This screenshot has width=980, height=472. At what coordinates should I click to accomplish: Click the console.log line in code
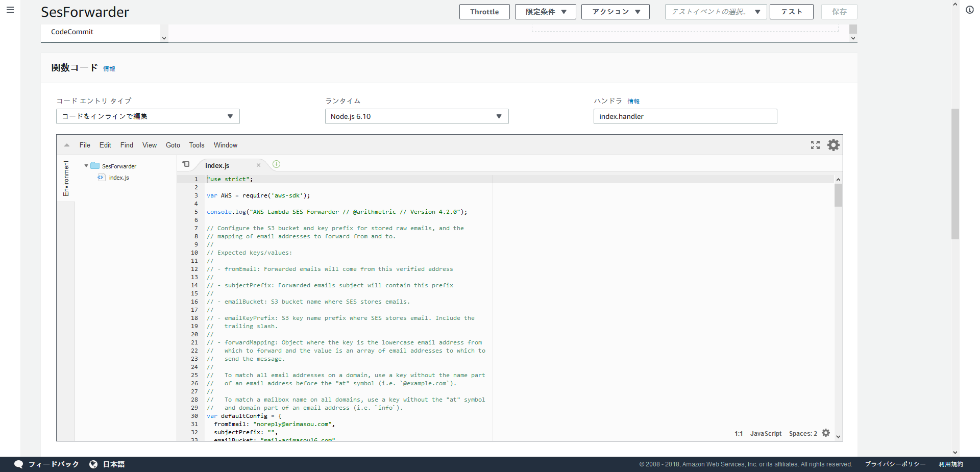pos(337,212)
